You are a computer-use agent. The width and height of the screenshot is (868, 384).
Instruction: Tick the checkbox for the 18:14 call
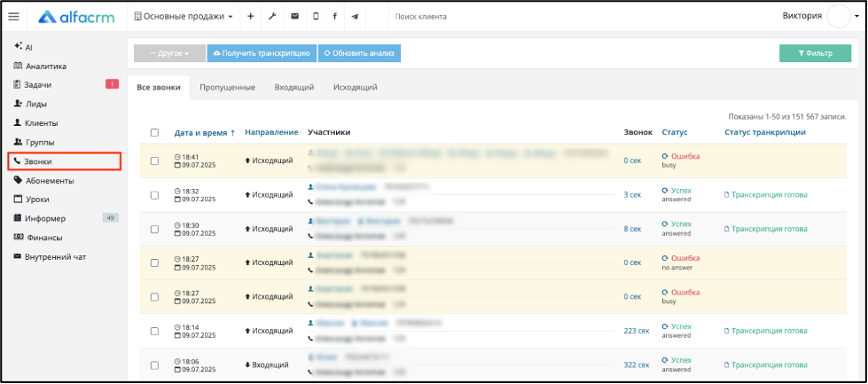click(x=154, y=331)
